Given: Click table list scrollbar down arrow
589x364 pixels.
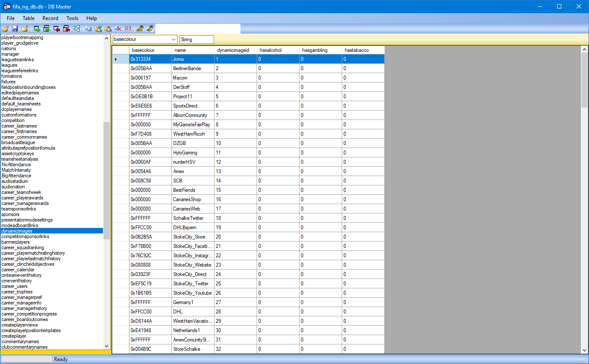Looking at the screenshot, I should (107, 346).
